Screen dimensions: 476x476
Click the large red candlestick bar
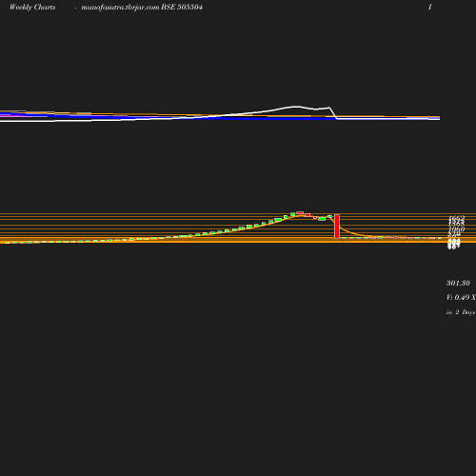[x=337, y=227]
